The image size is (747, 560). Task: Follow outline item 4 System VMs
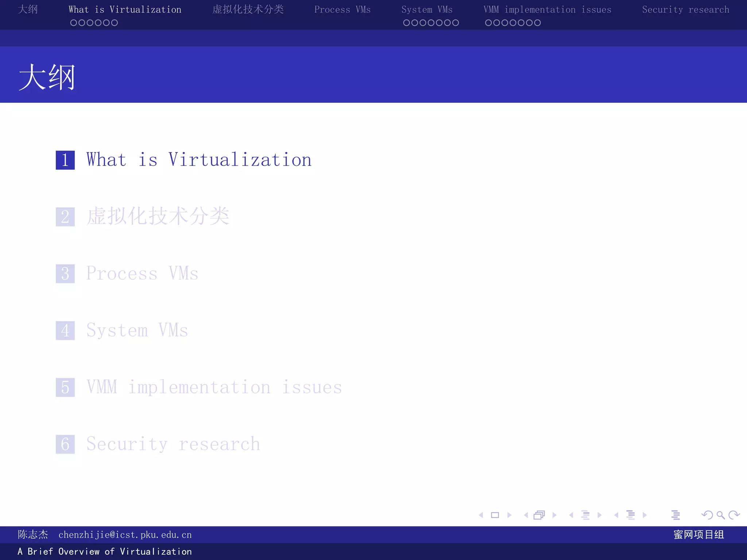coord(137,330)
